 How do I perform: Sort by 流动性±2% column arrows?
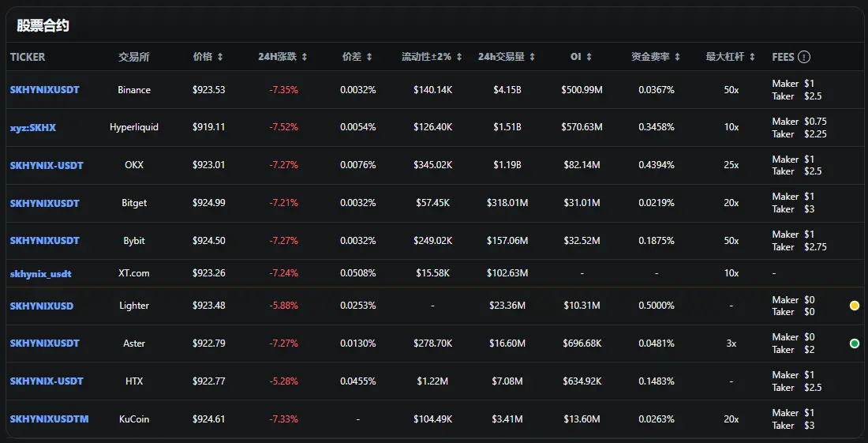pos(459,57)
